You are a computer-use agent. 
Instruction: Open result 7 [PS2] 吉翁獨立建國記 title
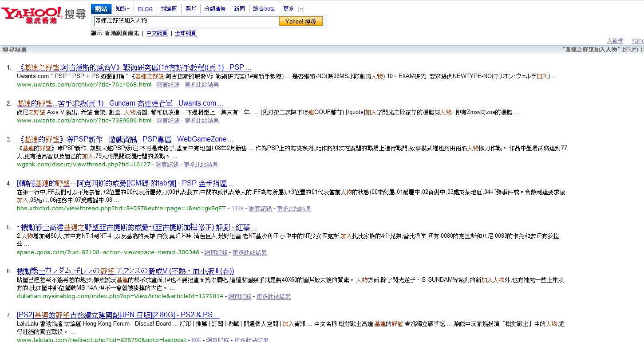118,315
